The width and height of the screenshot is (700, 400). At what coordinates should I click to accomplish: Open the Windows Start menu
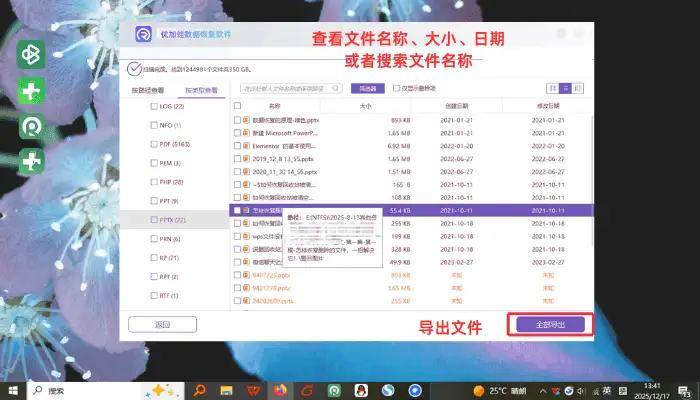[x=13, y=389]
